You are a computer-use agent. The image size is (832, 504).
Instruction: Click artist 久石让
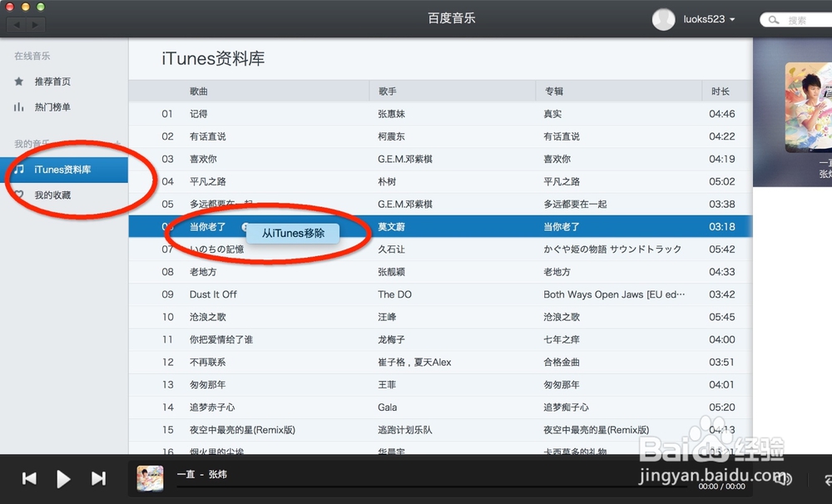tap(392, 250)
